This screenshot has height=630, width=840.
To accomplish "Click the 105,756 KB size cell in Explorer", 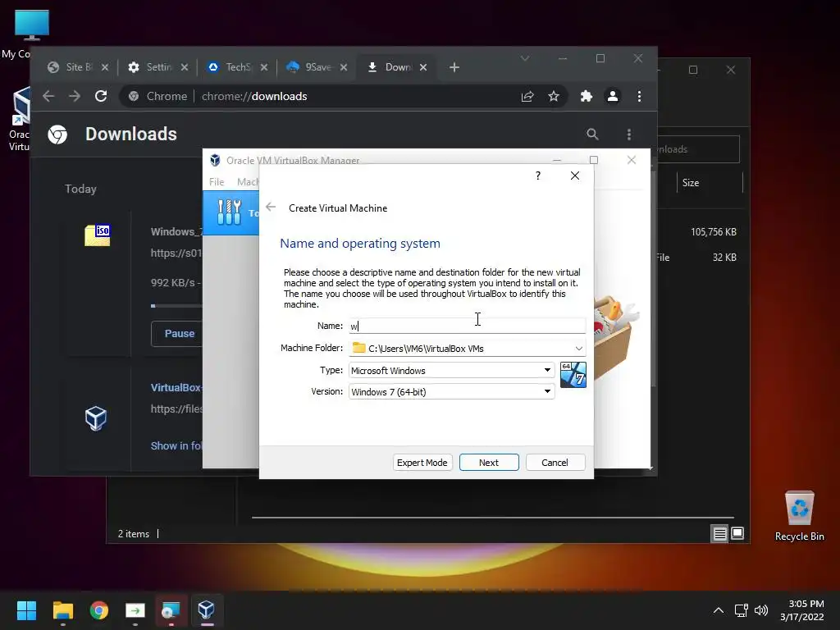I will pyautogui.click(x=713, y=232).
